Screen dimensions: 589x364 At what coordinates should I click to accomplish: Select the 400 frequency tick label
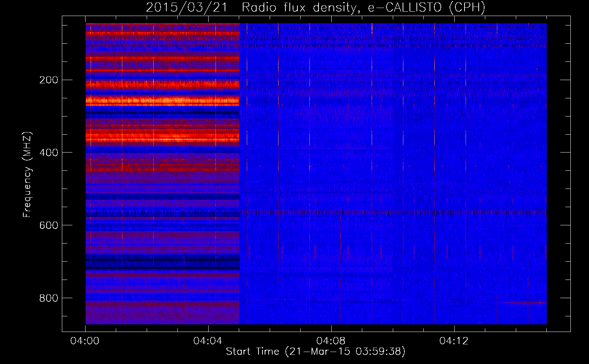[x=49, y=153]
